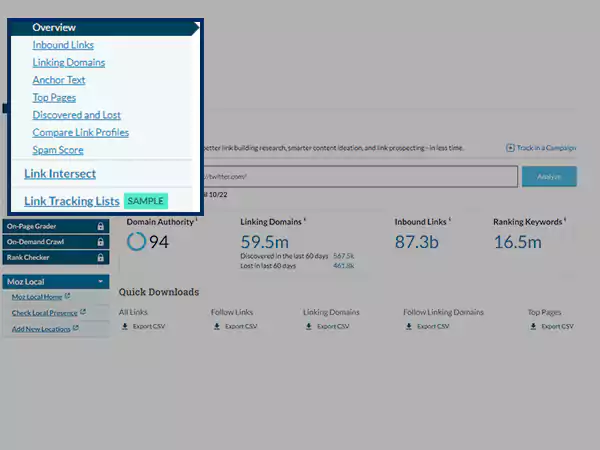Click the lock icon on On-Page Grader
This screenshot has width=600, height=450.
point(100,227)
